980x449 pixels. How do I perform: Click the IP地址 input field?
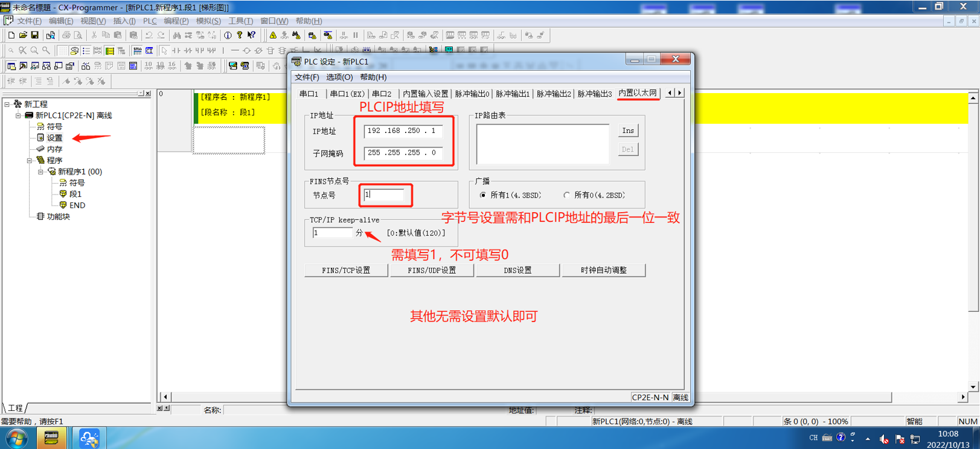[x=403, y=131]
